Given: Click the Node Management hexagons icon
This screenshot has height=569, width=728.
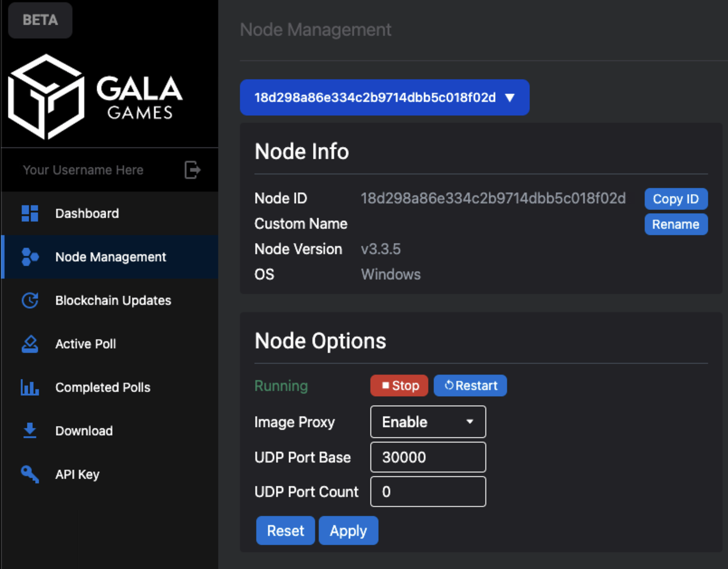Looking at the screenshot, I should click(x=30, y=257).
